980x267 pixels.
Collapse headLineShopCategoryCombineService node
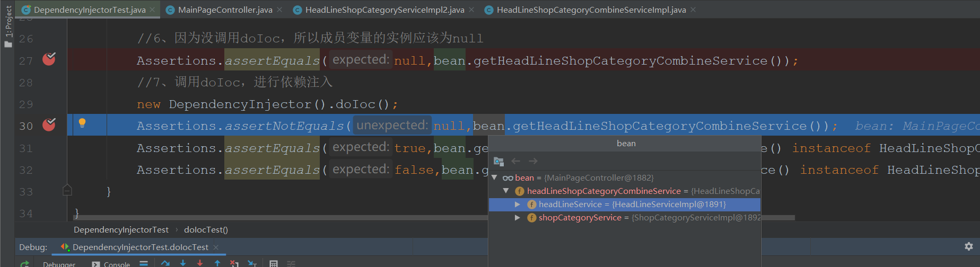point(506,191)
